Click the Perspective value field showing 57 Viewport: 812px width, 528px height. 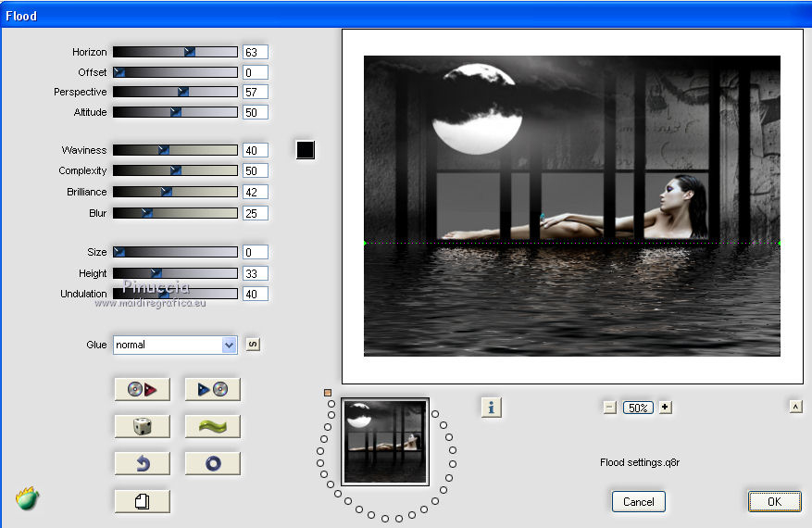click(x=255, y=92)
